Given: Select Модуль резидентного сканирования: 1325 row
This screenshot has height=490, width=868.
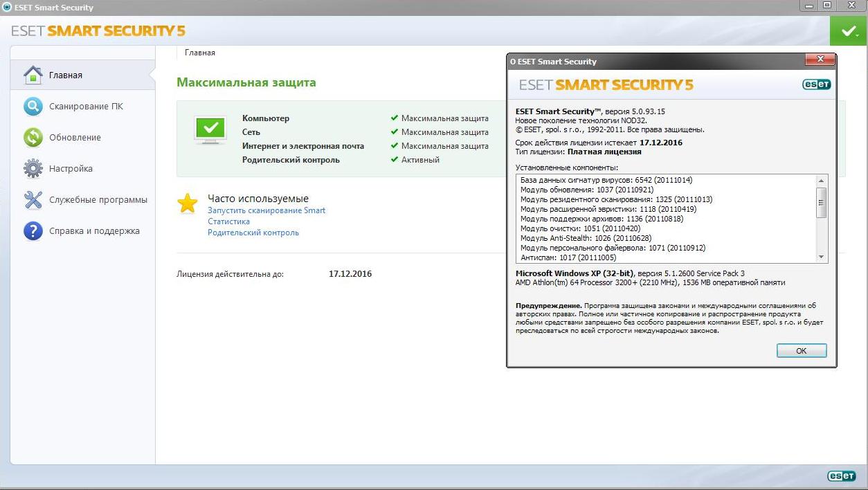Looking at the screenshot, I should (x=617, y=199).
